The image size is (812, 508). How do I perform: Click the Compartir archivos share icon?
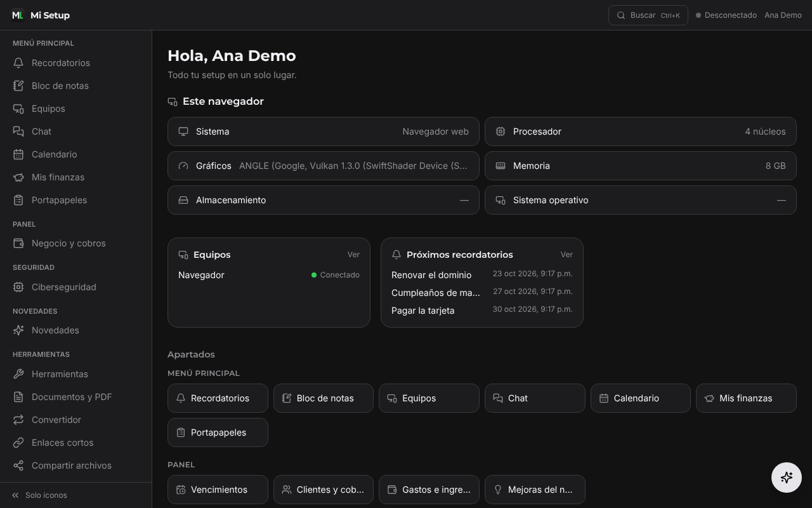[18, 465]
